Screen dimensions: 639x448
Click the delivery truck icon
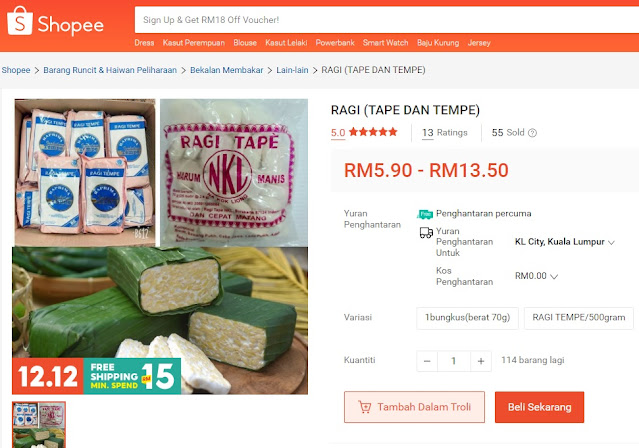426,233
